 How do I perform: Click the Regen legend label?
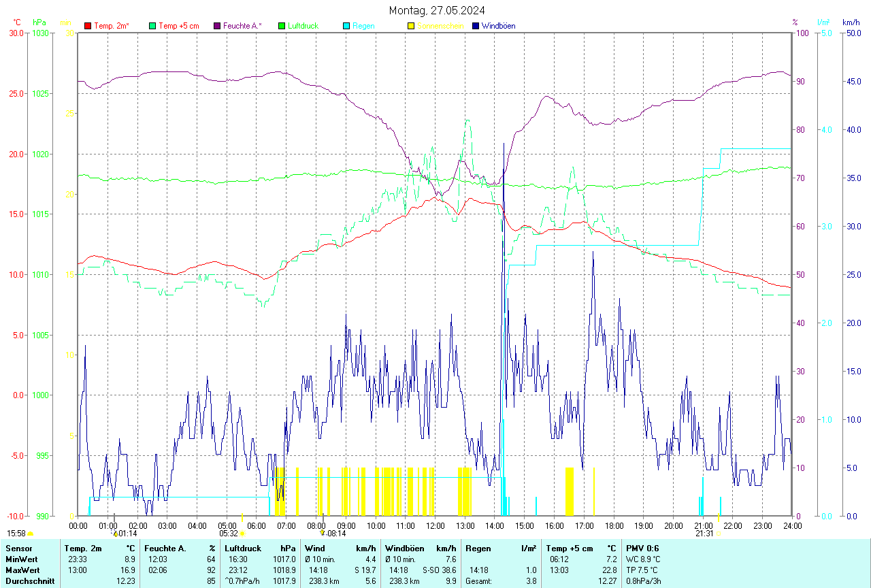(363, 26)
